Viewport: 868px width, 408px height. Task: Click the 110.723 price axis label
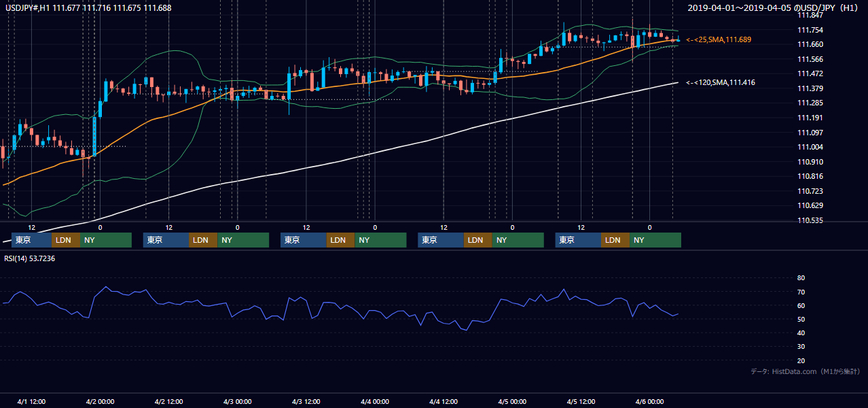tap(810, 191)
